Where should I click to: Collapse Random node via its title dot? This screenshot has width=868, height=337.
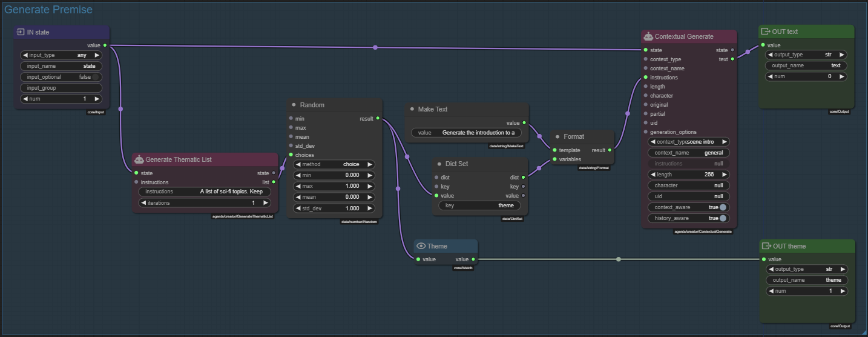[294, 105]
